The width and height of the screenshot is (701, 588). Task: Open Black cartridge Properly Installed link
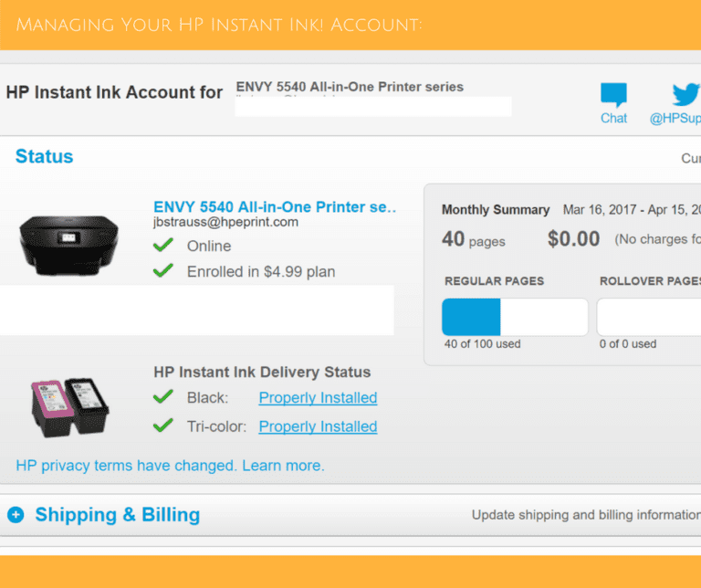(x=318, y=398)
